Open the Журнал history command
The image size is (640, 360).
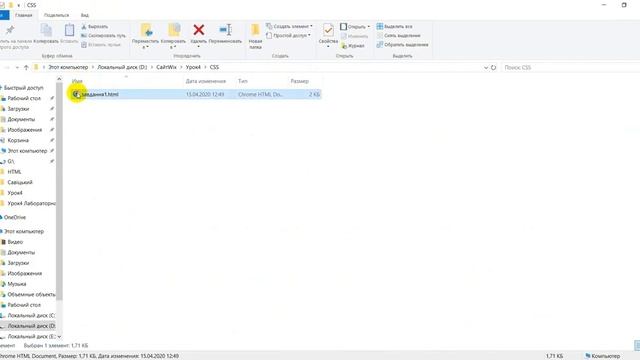[x=353, y=46]
